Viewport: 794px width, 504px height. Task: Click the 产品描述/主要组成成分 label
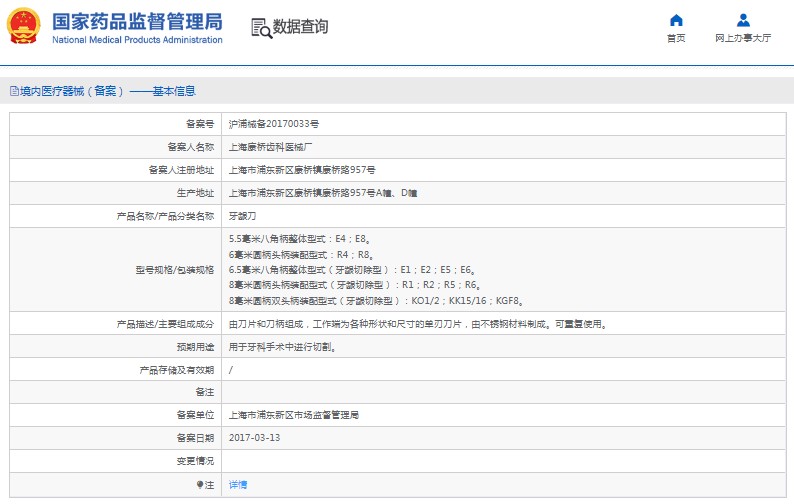pyautogui.click(x=166, y=324)
